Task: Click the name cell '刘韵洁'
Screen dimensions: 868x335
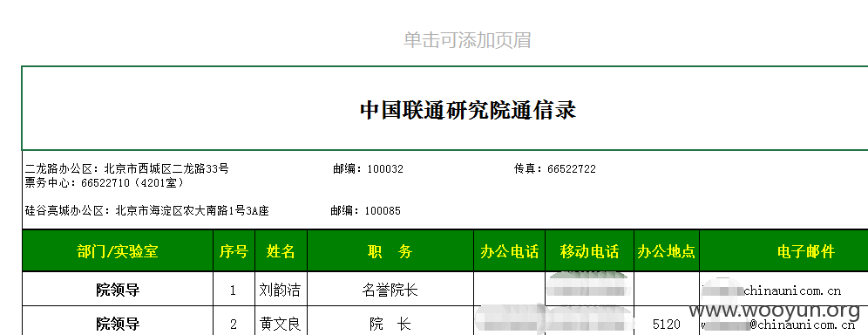Action: 281,289
